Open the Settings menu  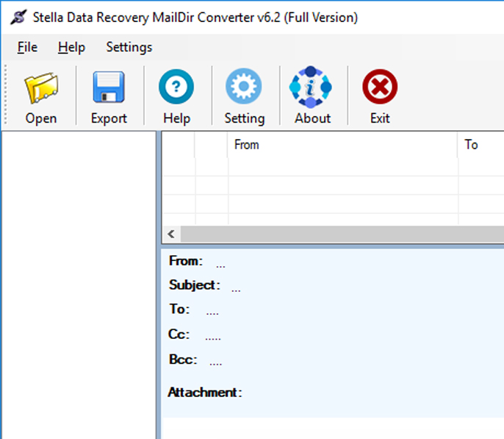click(x=129, y=47)
